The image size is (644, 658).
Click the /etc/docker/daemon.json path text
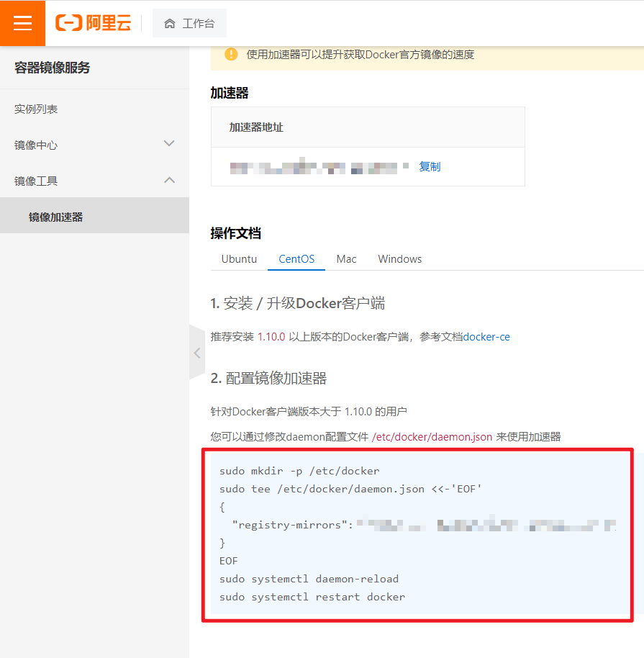pos(432,437)
